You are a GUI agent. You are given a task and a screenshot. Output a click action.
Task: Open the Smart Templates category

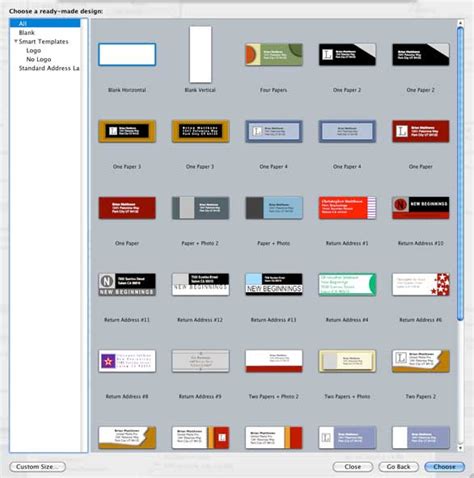point(44,41)
